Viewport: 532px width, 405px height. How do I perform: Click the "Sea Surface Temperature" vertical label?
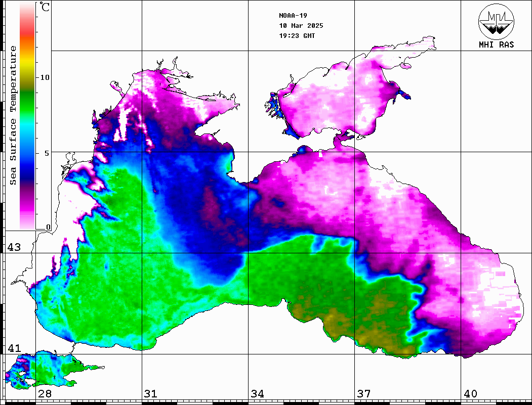13,115
